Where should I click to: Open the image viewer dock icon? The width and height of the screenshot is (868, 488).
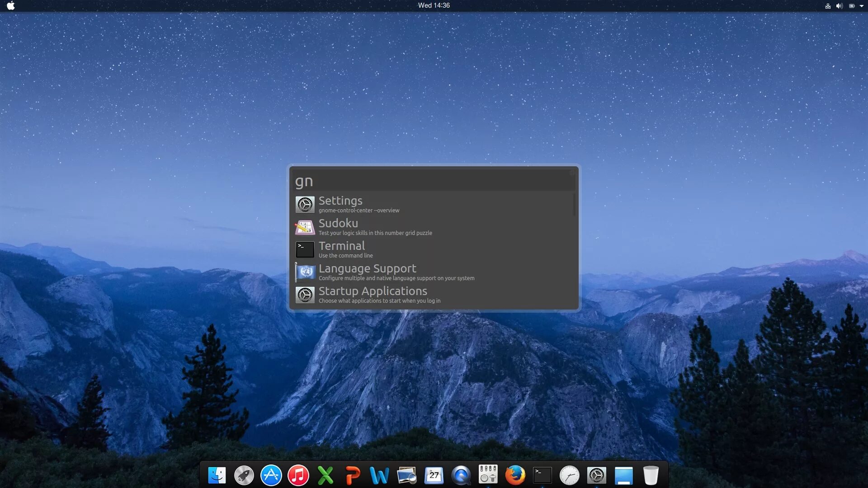click(406, 475)
